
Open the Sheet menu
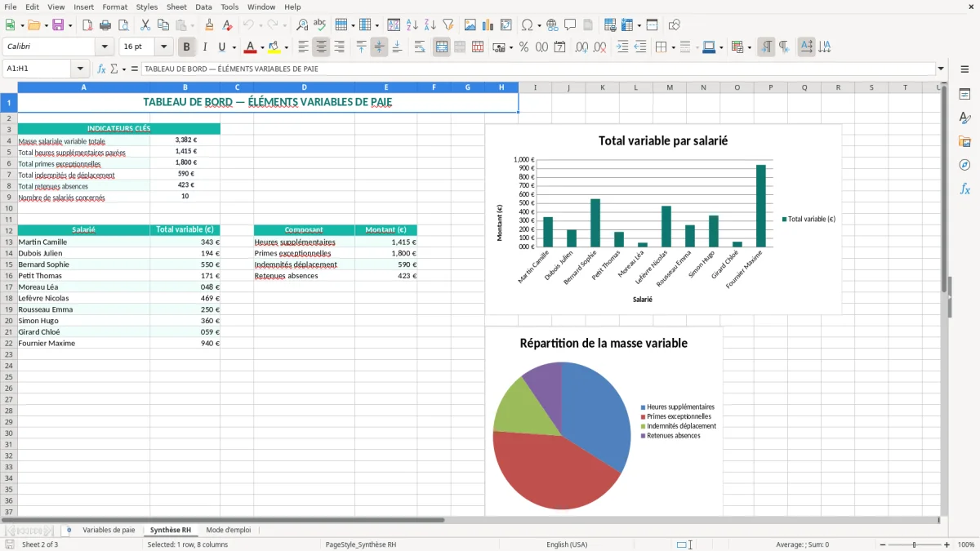(x=176, y=7)
